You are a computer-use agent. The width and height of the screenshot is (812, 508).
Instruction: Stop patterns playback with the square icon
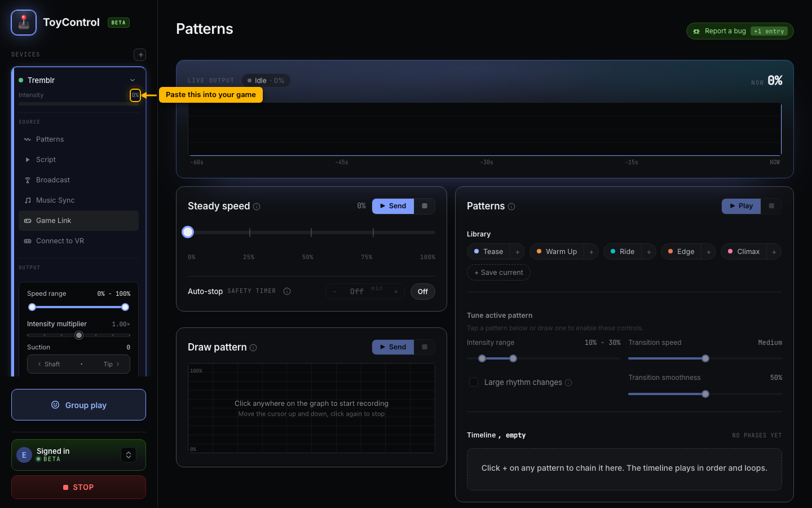click(x=771, y=206)
